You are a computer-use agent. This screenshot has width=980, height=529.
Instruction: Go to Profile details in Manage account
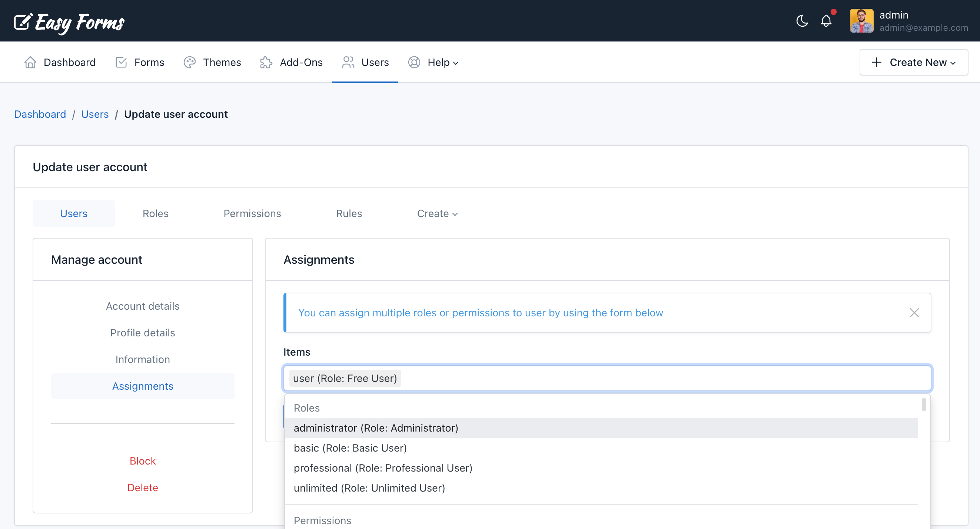click(142, 332)
